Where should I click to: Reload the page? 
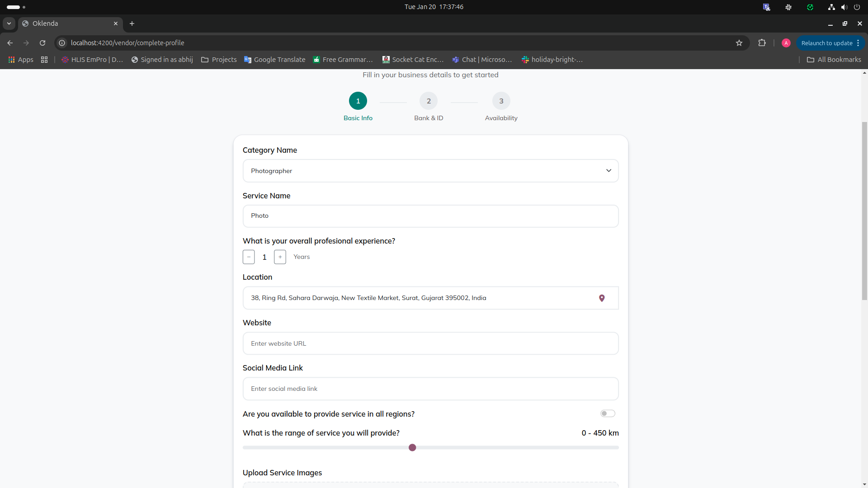42,43
